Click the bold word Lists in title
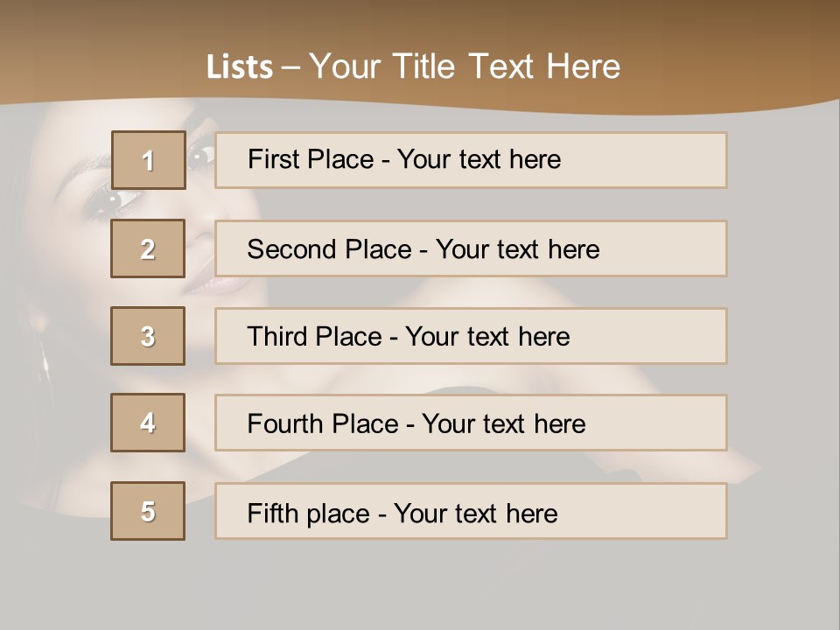This screenshot has height=630, width=840. tap(240, 67)
